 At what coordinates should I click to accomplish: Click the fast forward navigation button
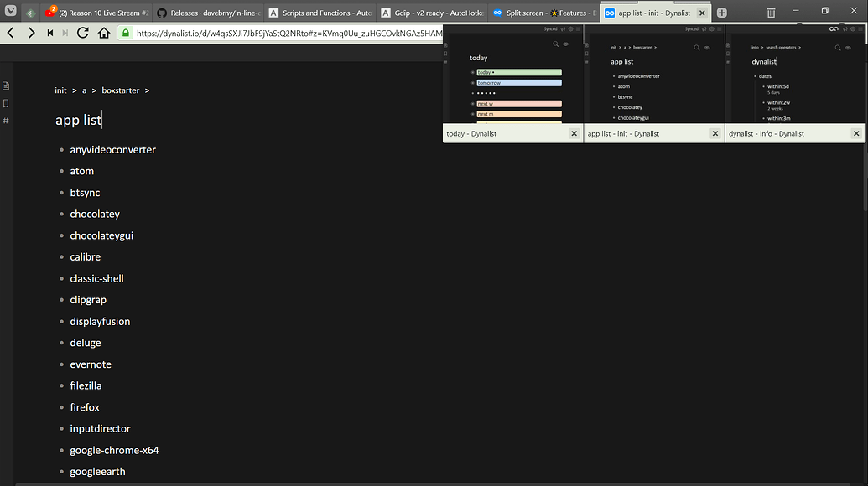65,34
